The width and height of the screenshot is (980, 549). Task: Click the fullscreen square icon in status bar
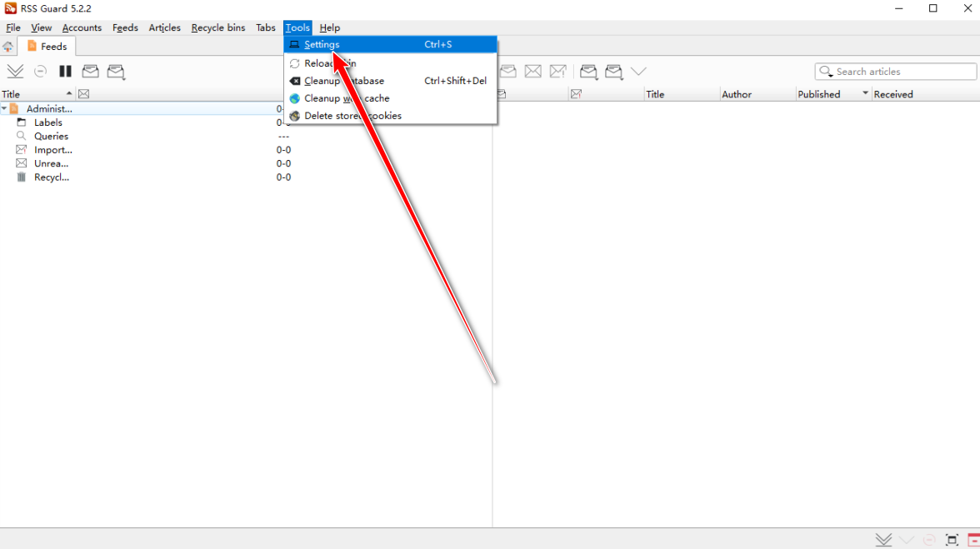coord(952,540)
